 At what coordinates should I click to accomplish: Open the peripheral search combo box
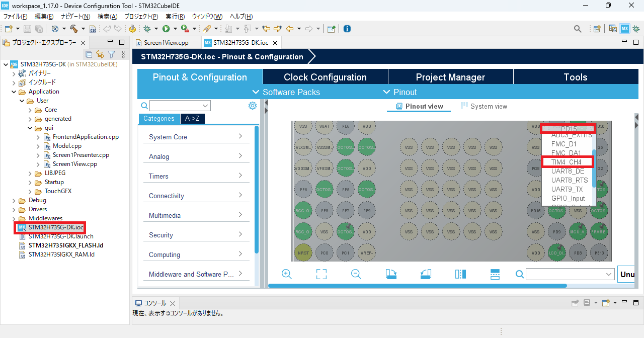pyautogui.click(x=180, y=106)
